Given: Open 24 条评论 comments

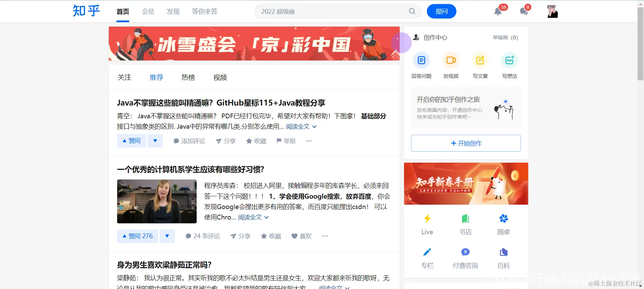Looking at the screenshot, I should click(203, 236).
